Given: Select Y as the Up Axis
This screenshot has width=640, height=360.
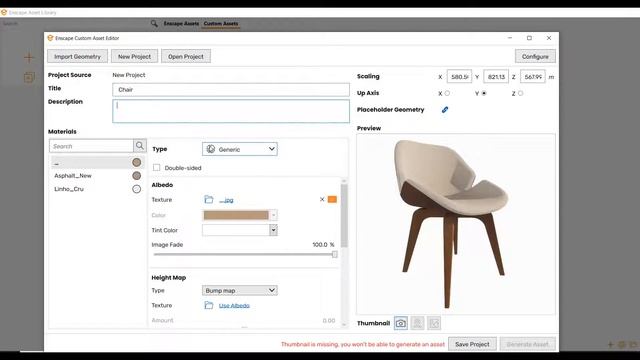Looking at the screenshot, I should [x=484, y=93].
